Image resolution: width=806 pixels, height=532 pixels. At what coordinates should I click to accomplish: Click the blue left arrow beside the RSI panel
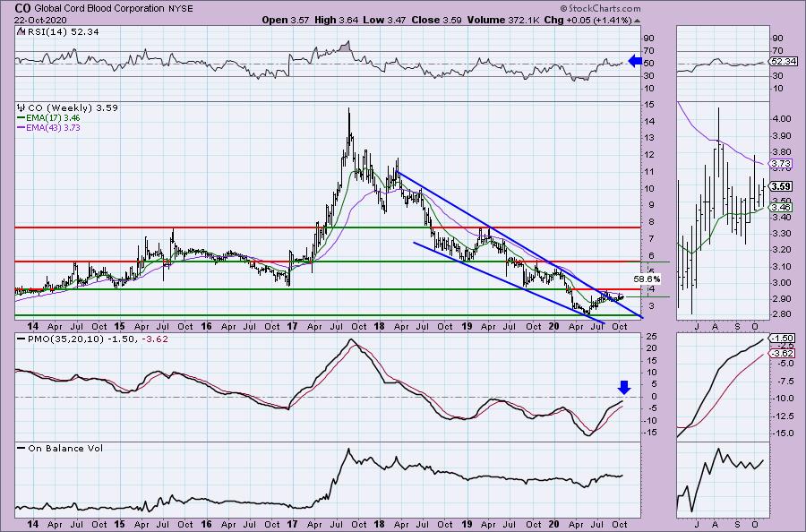[x=634, y=61]
